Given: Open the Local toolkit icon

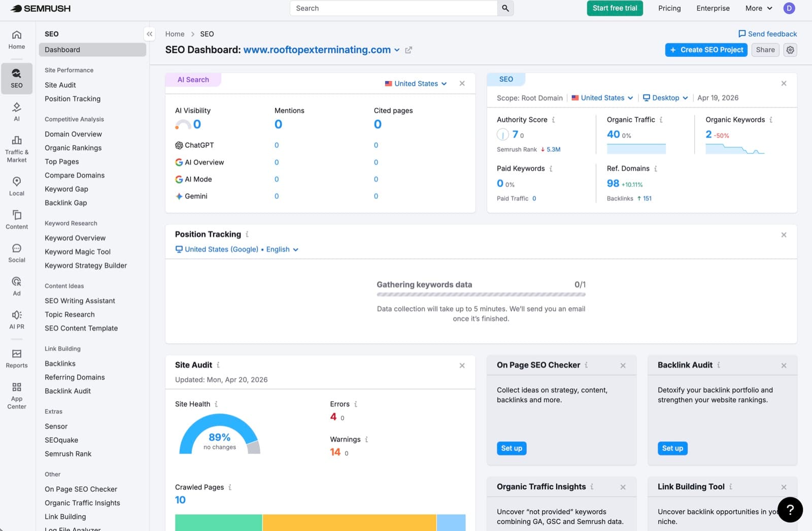Looking at the screenshot, I should [x=17, y=186].
